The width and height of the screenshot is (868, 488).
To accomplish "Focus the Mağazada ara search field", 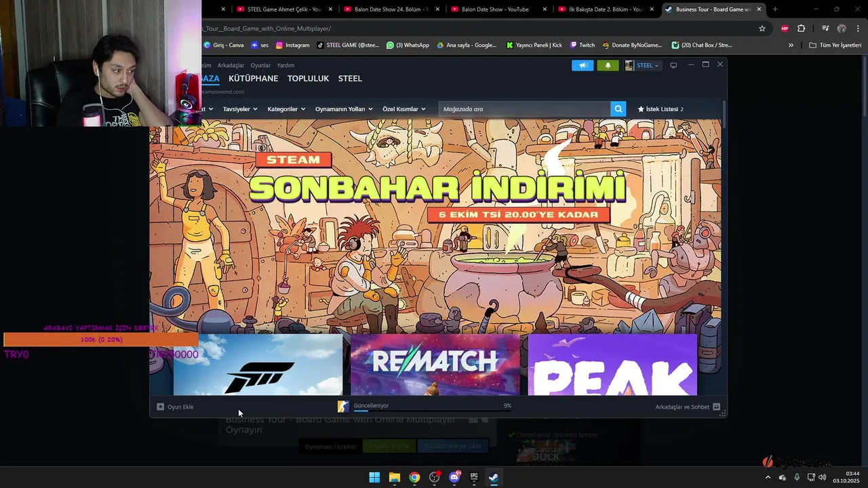I will pyautogui.click(x=524, y=109).
